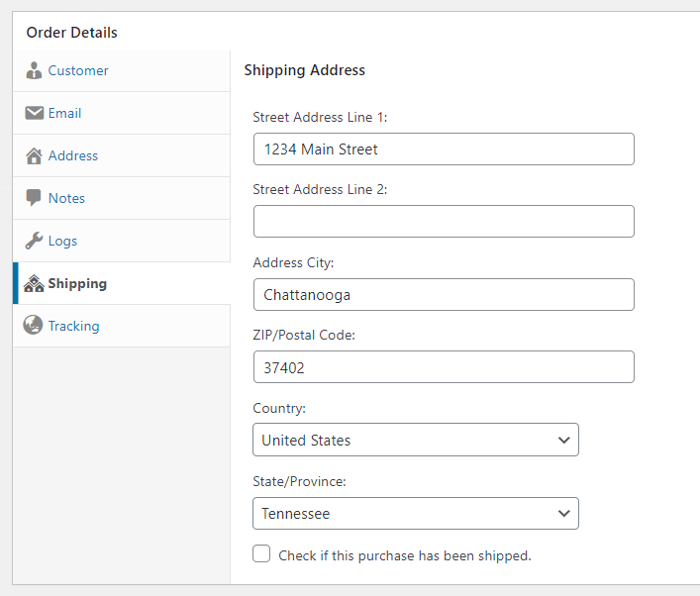Screen dimensions: 700x596
Task: Switch to the Tracking tab
Action: [74, 326]
